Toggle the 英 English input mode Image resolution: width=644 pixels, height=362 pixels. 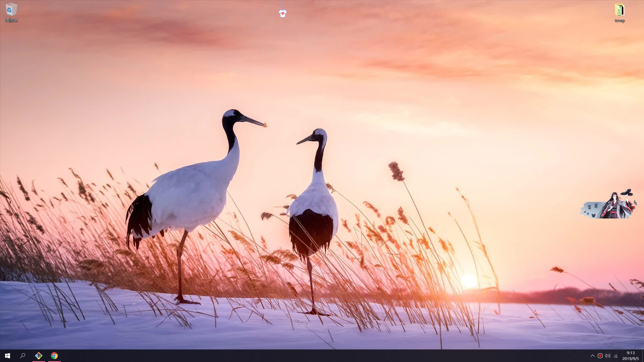tap(596, 206)
